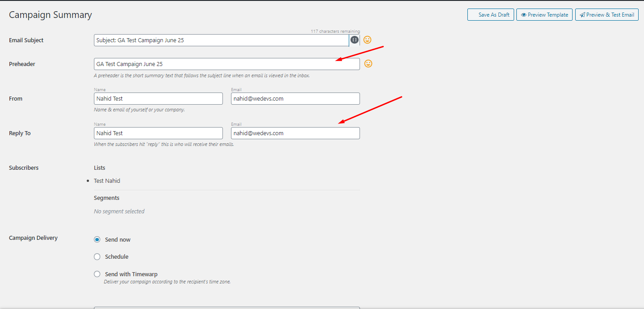Click inside the Email Subject field
This screenshot has height=309, width=644.
point(220,40)
